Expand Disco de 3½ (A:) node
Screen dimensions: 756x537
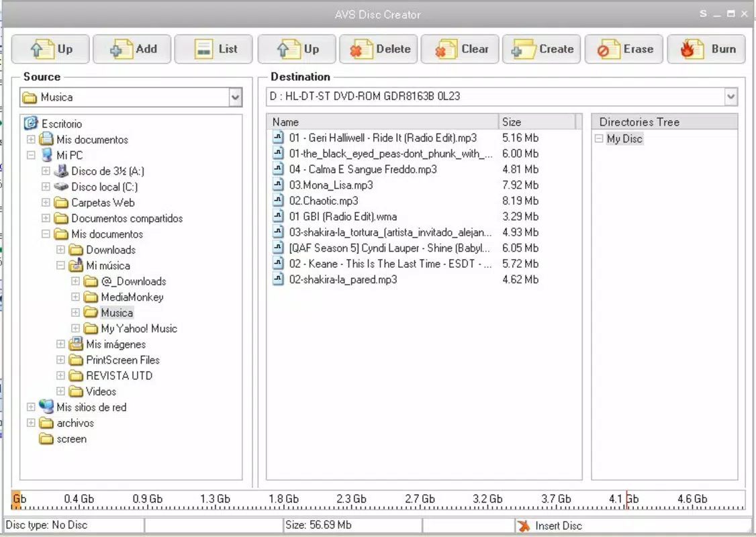[46, 170]
